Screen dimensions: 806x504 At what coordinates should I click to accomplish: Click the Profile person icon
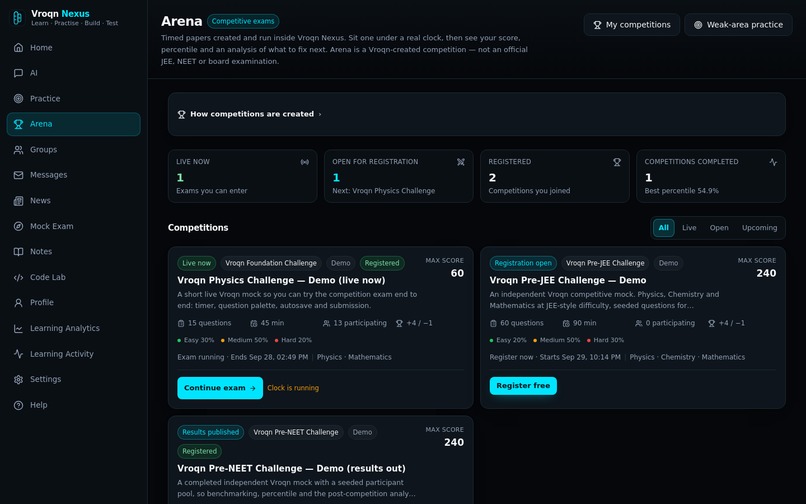(19, 302)
